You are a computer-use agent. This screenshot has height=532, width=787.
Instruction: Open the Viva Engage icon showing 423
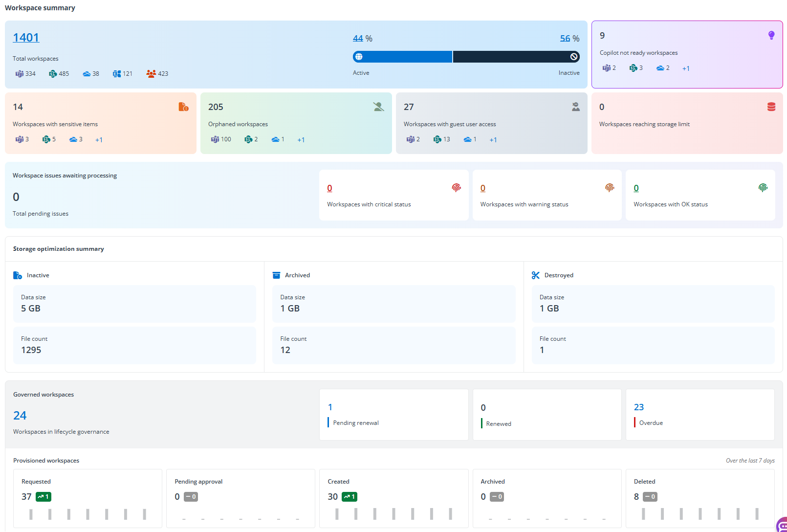click(150, 73)
